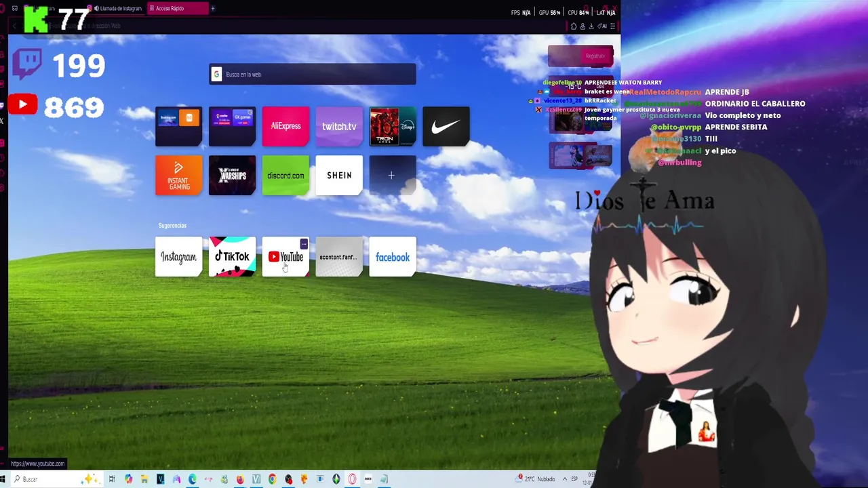Open the facebook suggestion tile

(x=393, y=257)
